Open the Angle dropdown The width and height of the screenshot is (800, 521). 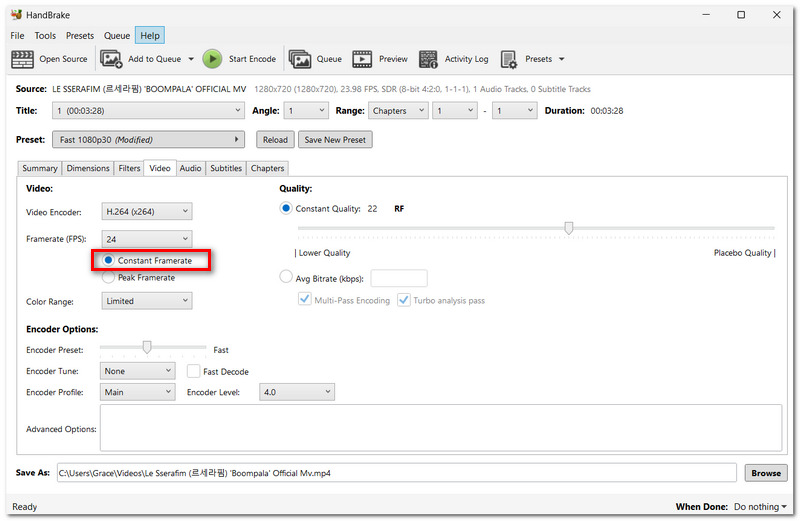[x=306, y=111]
